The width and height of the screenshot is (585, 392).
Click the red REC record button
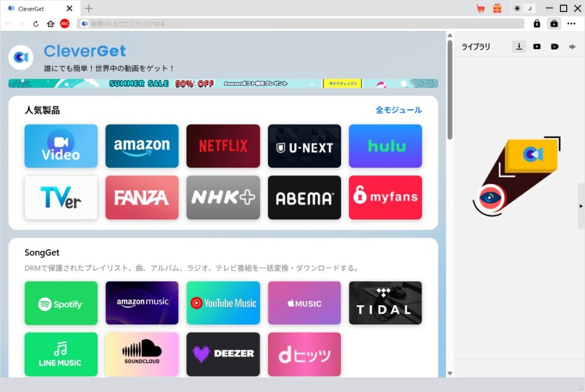click(x=65, y=23)
